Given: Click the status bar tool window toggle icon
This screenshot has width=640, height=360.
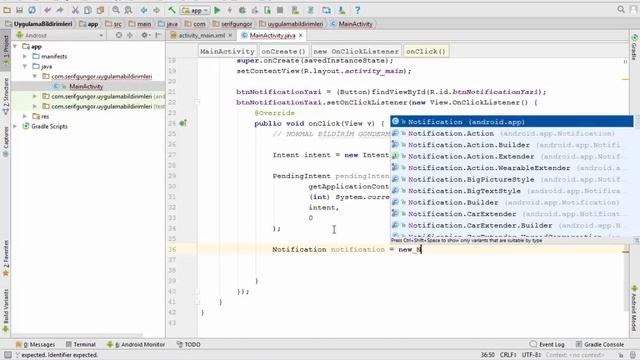Looking at the screenshot, I should pyautogui.click(x=7, y=355).
